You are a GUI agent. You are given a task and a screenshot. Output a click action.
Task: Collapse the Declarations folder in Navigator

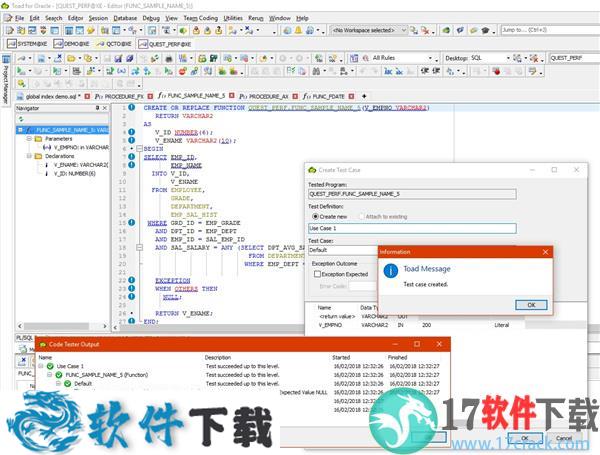tap(29, 156)
